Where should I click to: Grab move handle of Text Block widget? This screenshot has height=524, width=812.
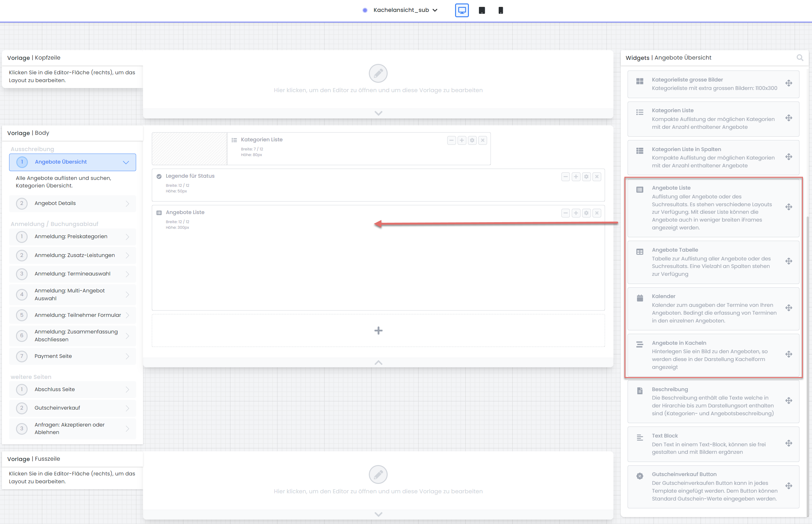coord(788,443)
